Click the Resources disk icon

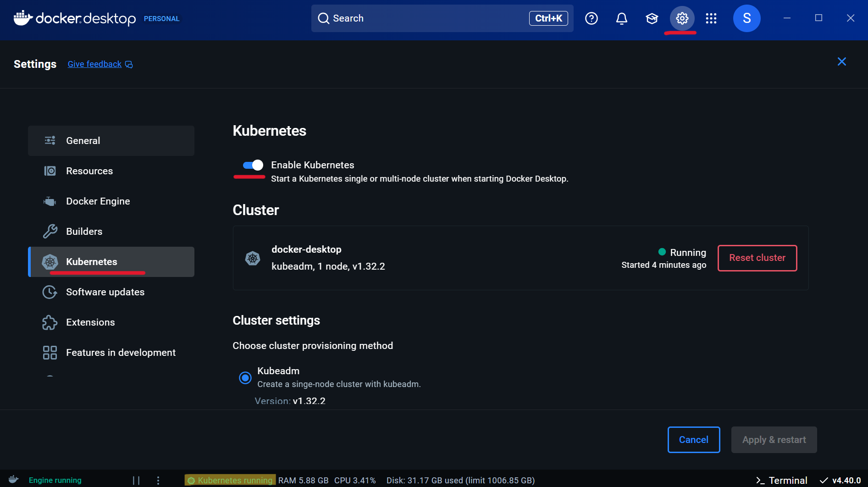[50, 171]
